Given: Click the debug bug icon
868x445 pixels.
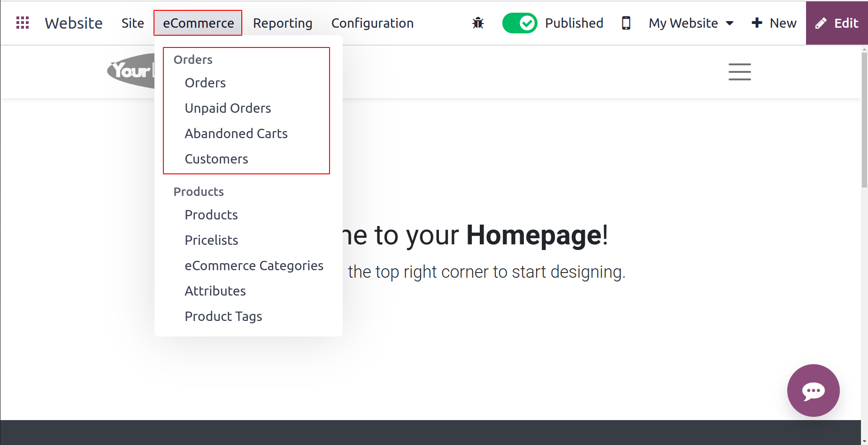Looking at the screenshot, I should coord(478,23).
